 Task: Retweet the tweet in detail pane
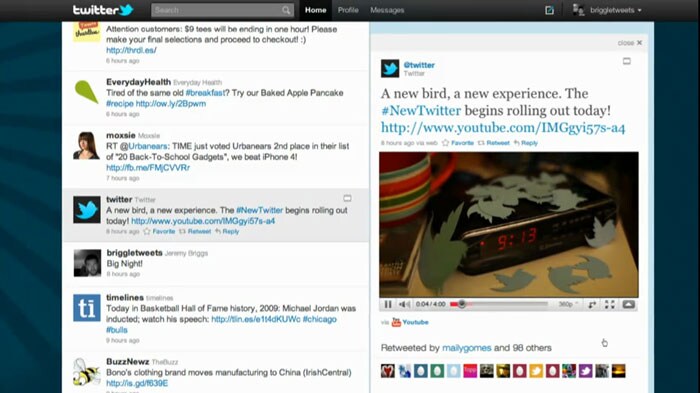coord(494,143)
